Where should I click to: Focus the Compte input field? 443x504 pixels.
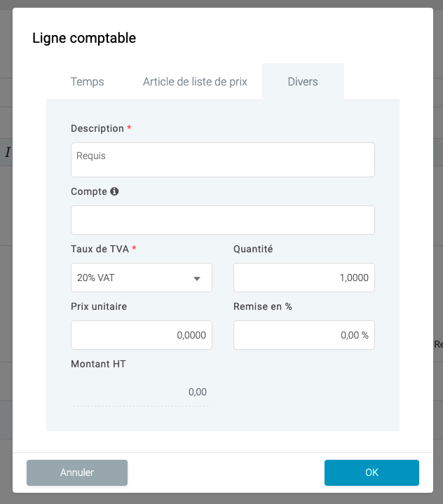pyautogui.click(x=223, y=220)
